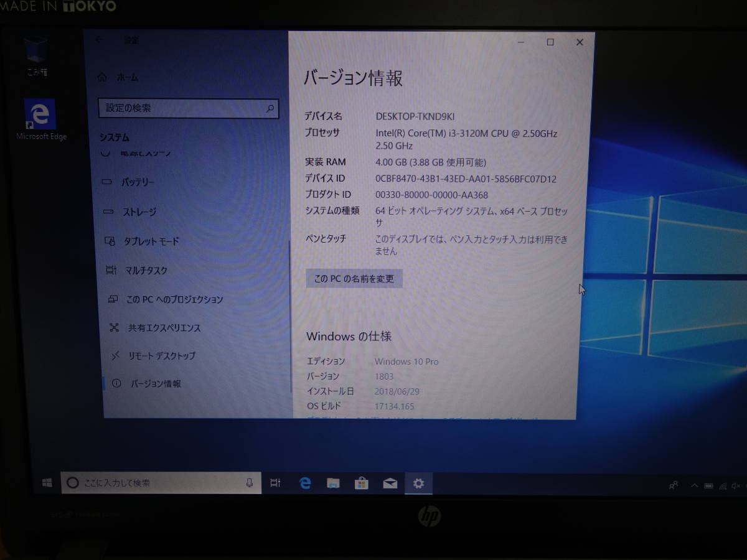Open File Explorer from the taskbar
747x560 pixels.
[x=334, y=483]
